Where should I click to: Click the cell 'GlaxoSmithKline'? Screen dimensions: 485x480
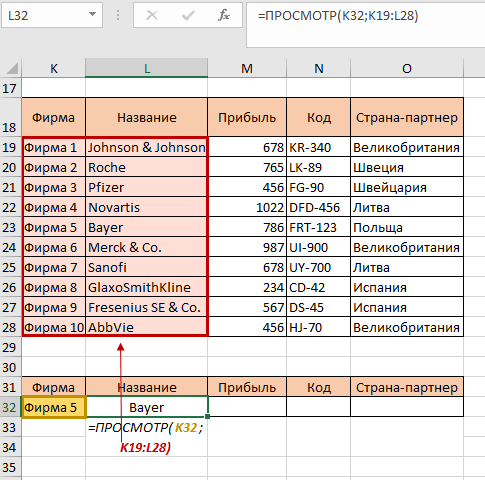point(147,287)
